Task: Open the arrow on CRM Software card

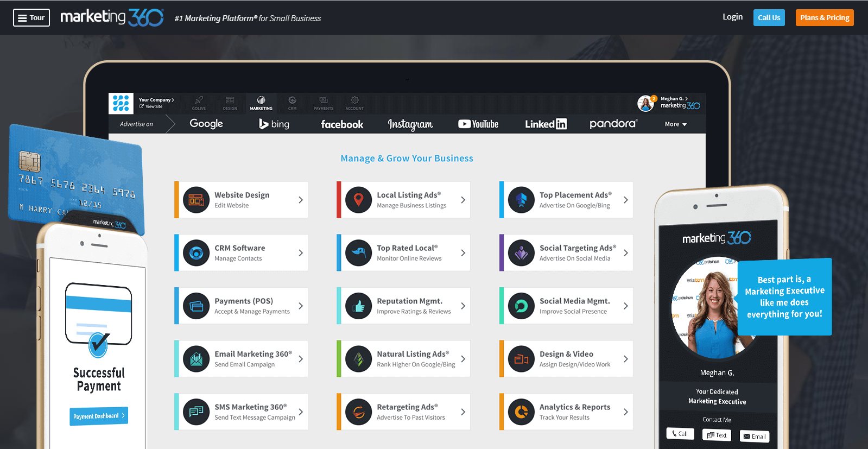Action: coord(301,253)
